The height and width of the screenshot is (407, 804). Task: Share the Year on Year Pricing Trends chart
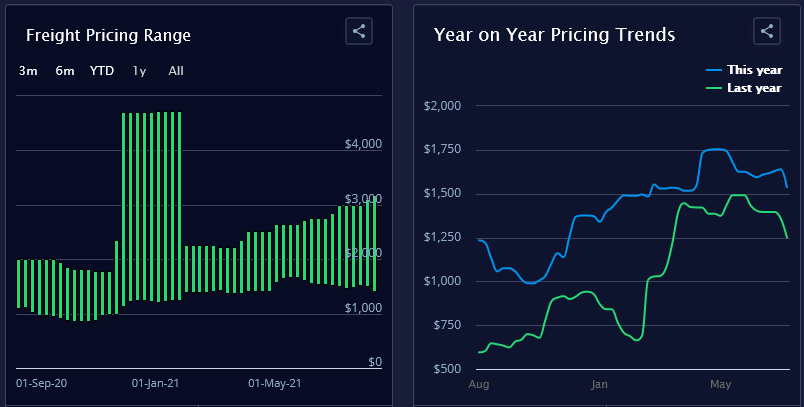pyautogui.click(x=767, y=31)
